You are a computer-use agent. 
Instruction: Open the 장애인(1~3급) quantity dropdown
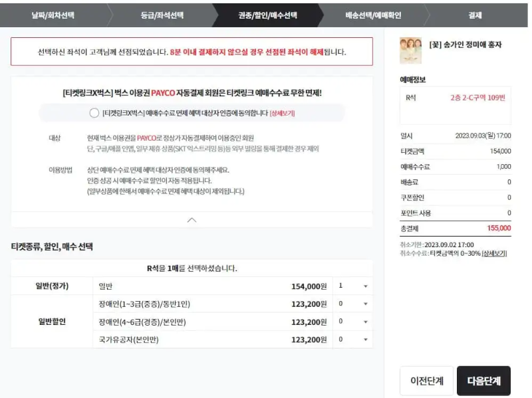(354, 304)
